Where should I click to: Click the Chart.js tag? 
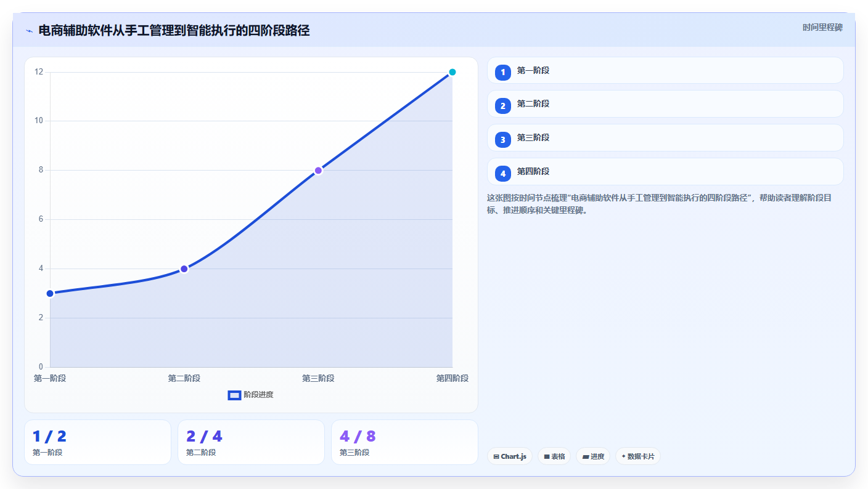[x=510, y=456]
